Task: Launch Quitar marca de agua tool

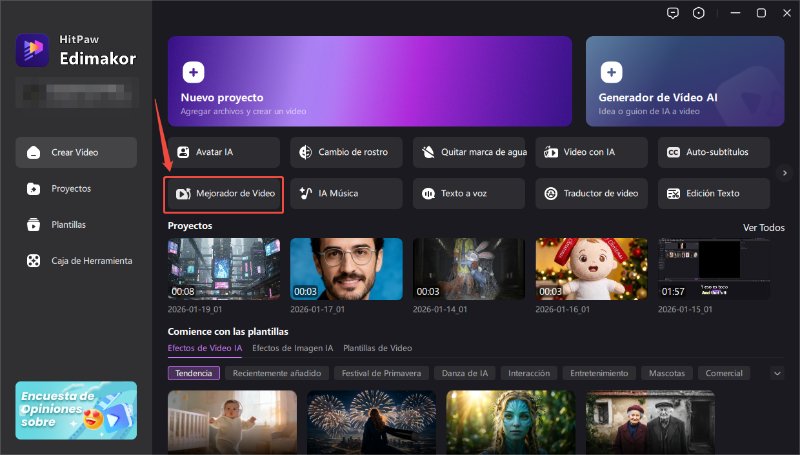Action: 469,152
